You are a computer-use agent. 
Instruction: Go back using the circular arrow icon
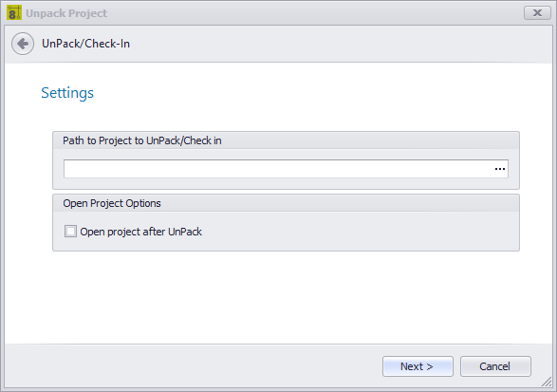[23, 44]
